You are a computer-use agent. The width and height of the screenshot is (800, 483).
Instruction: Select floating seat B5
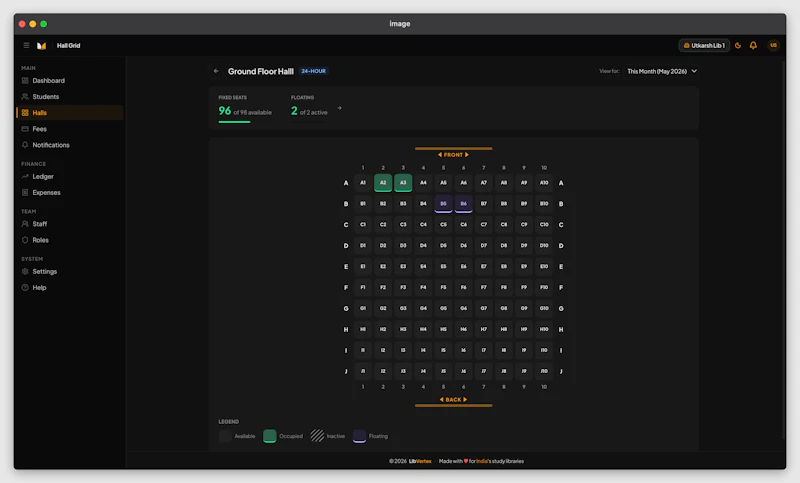pyautogui.click(x=443, y=204)
